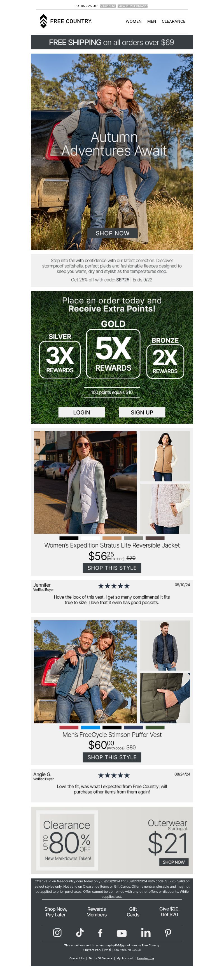Open the Pinterest social icon
The width and height of the screenshot is (224, 980).
[x=168, y=933]
